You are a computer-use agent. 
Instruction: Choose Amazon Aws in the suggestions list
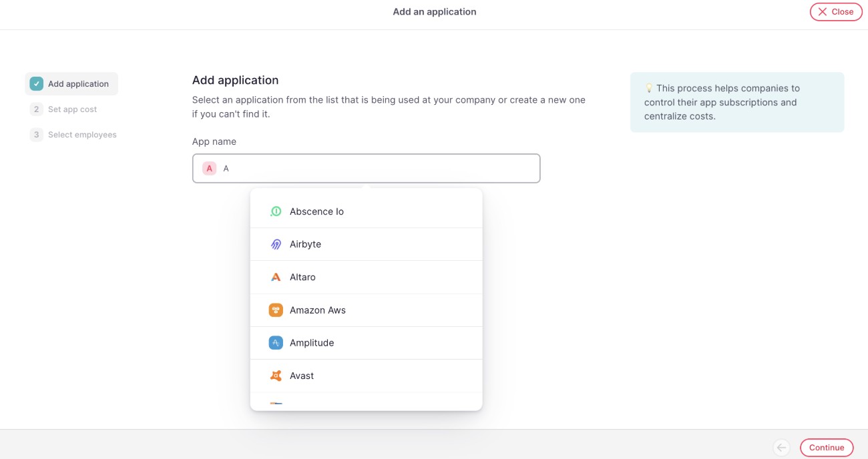pyautogui.click(x=318, y=310)
